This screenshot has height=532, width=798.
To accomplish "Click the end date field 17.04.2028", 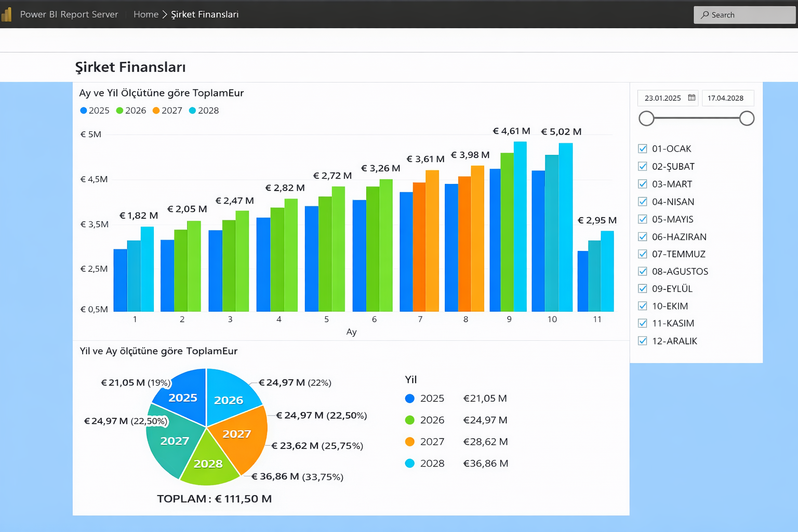I will coord(727,98).
